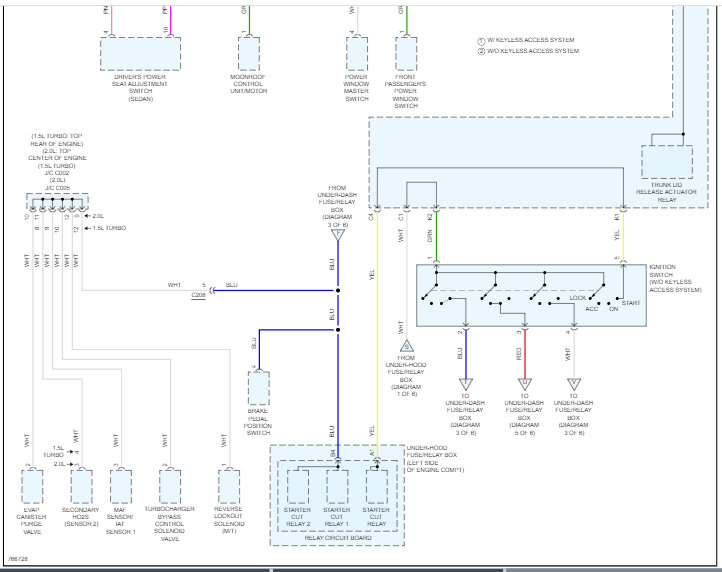This screenshot has width=722, height=572.
Task: Click the "C208" connector label
Action: click(198, 294)
